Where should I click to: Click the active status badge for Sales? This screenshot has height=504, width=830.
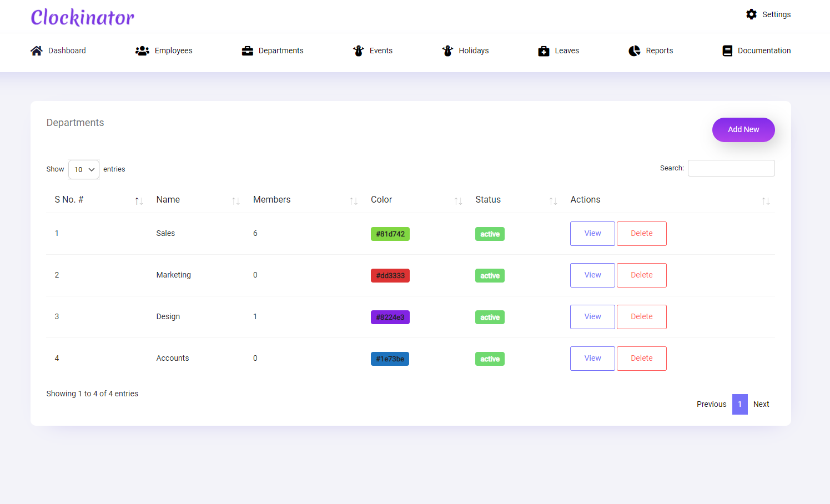pyautogui.click(x=490, y=234)
